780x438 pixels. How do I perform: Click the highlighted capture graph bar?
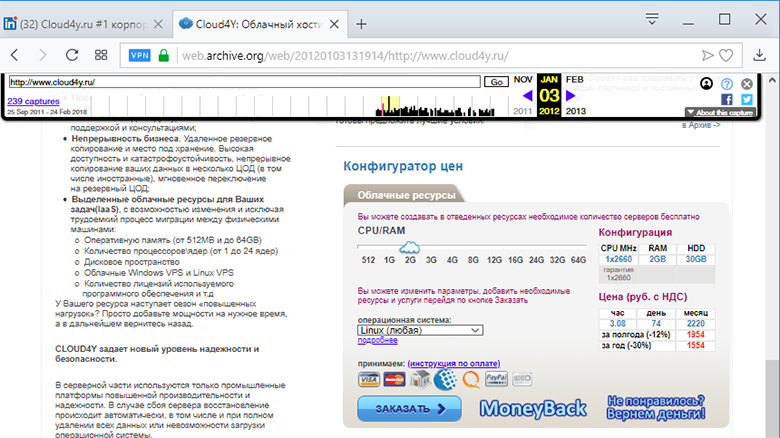390,106
